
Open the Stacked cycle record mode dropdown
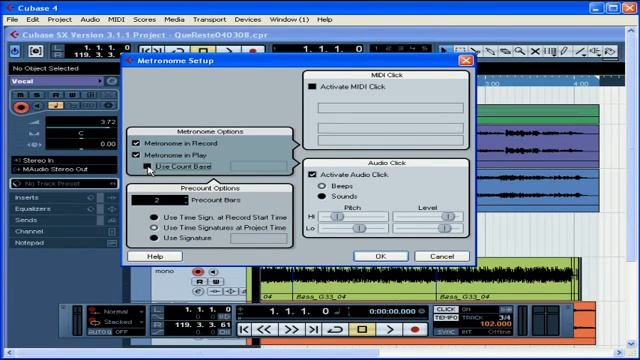(x=141, y=322)
